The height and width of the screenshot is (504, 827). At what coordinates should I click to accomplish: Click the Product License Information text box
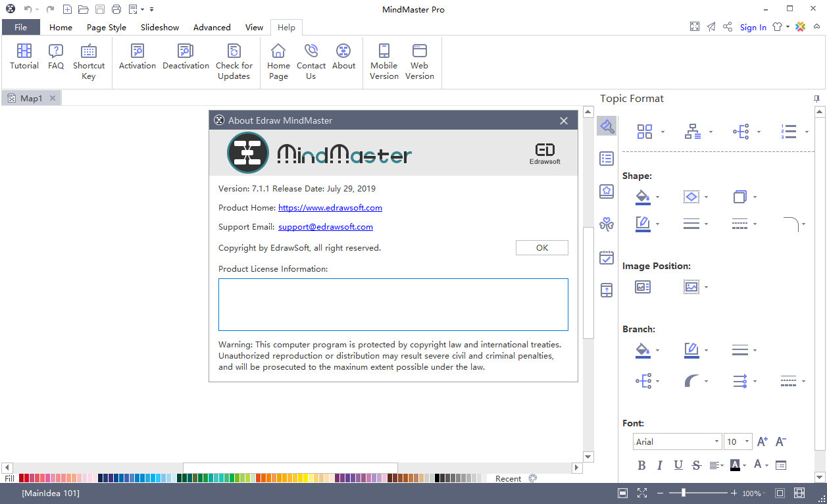393,304
